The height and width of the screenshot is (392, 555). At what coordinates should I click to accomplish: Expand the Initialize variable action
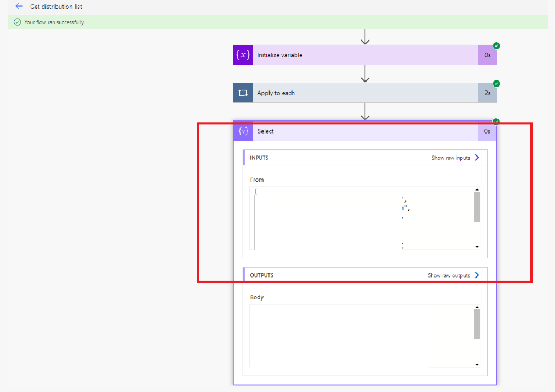(x=365, y=55)
